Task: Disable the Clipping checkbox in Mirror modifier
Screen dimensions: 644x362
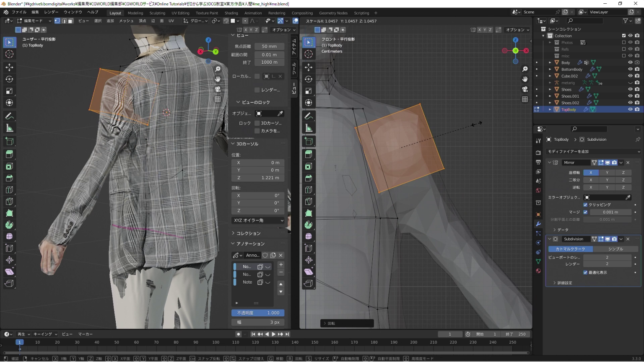Action: coord(585,205)
